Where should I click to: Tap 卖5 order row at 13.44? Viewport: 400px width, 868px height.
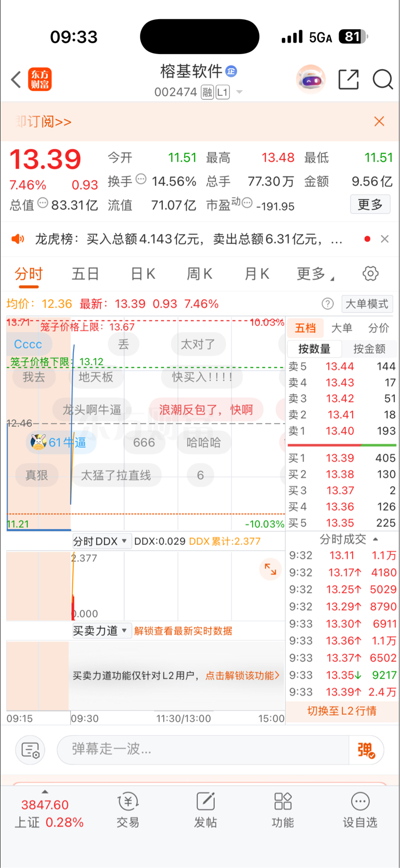(342, 366)
